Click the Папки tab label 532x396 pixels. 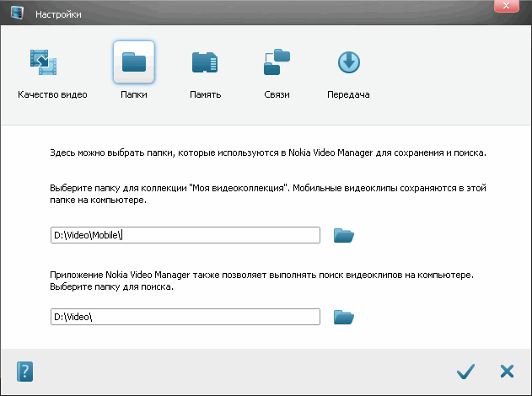tap(133, 94)
